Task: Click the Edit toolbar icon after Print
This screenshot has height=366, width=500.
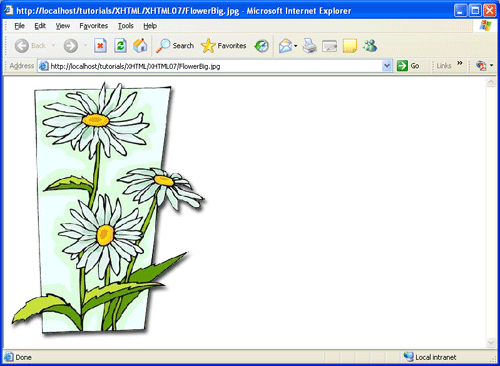Action: tap(330, 46)
